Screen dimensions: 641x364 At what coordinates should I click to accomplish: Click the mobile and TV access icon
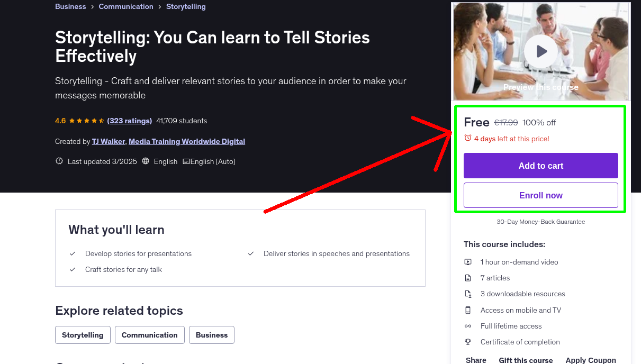point(468,310)
